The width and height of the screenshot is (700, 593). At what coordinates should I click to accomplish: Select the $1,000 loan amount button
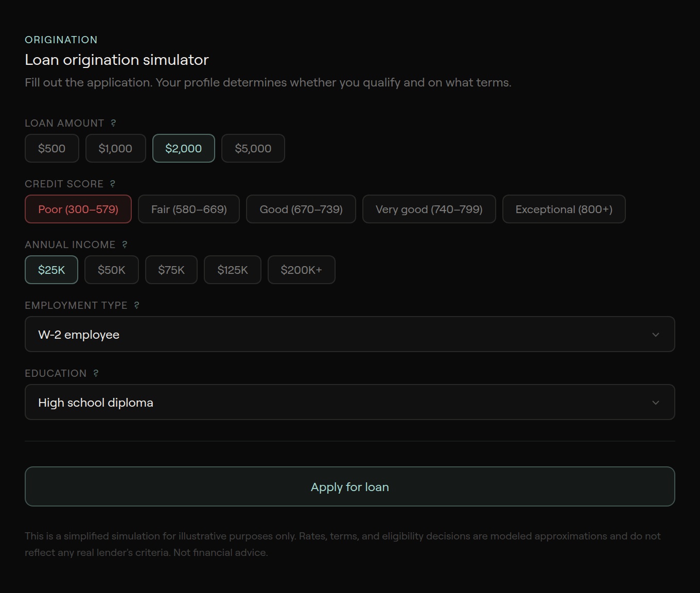click(x=115, y=148)
